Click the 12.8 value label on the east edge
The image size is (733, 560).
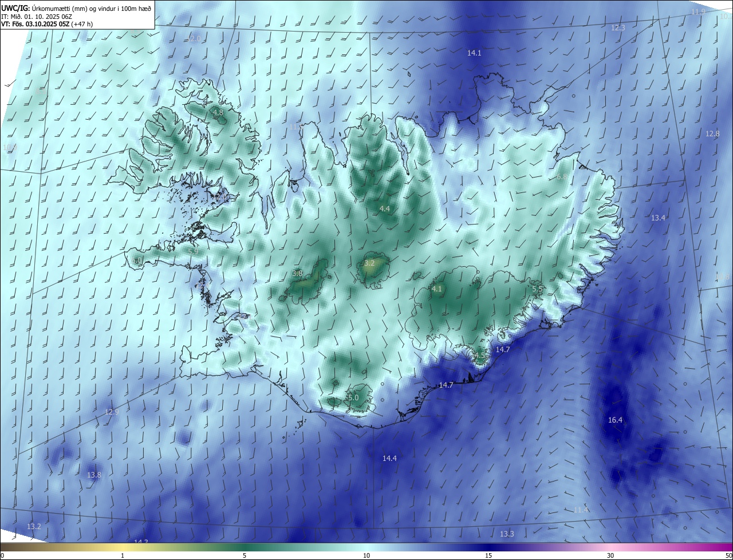tap(712, 133)
